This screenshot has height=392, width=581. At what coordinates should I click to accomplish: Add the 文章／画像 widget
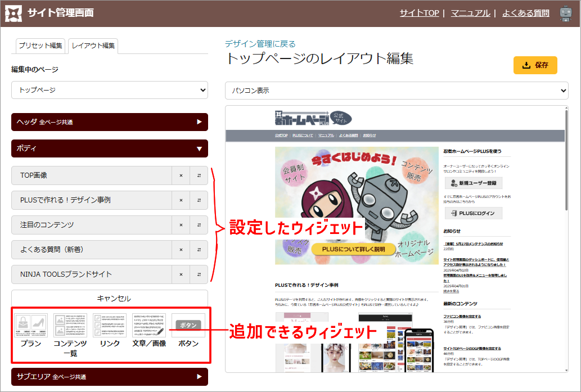[x=149, y=326]
